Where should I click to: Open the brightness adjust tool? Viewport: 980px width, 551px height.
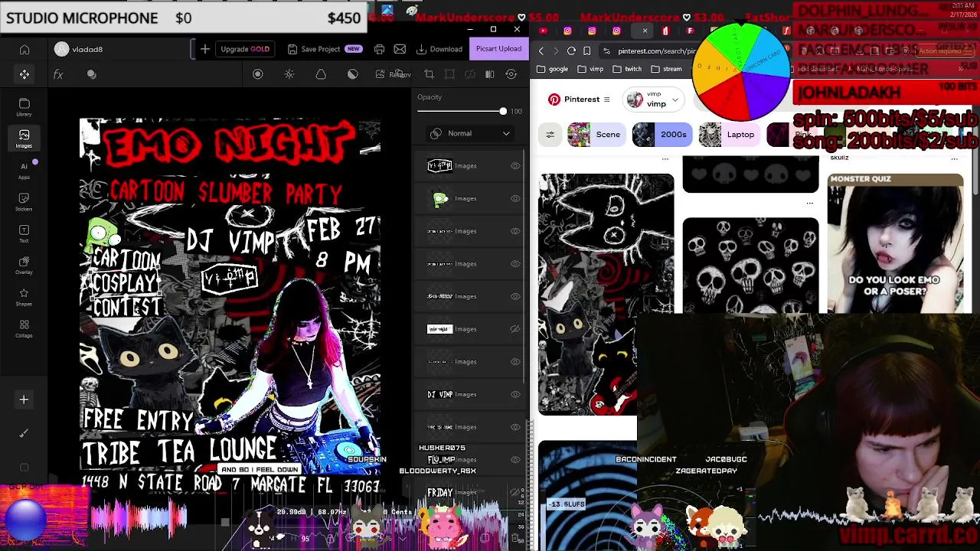tap(289, 74)
